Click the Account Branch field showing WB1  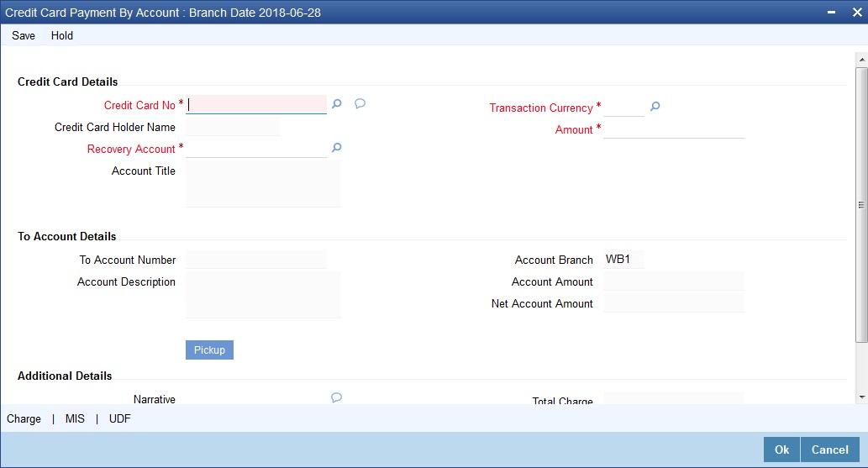623,259
